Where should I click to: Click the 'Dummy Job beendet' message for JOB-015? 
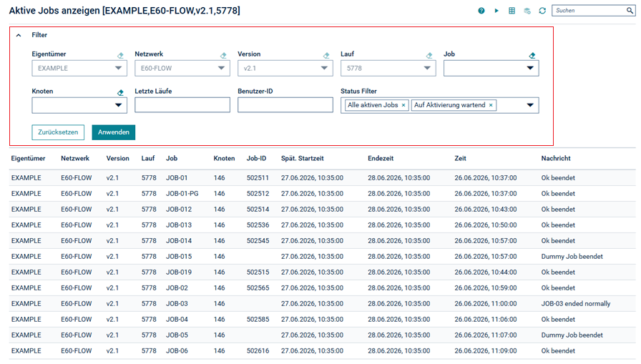coord(572,257)
